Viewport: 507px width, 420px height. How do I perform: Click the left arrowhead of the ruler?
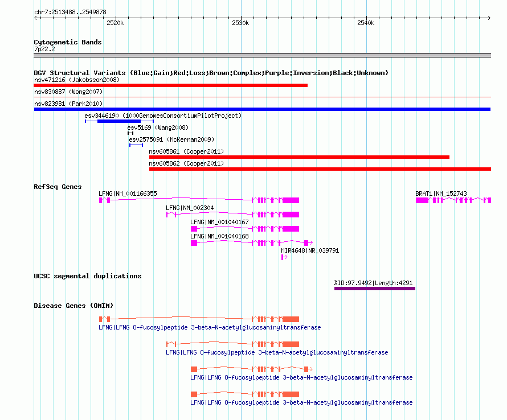(35, 18)
